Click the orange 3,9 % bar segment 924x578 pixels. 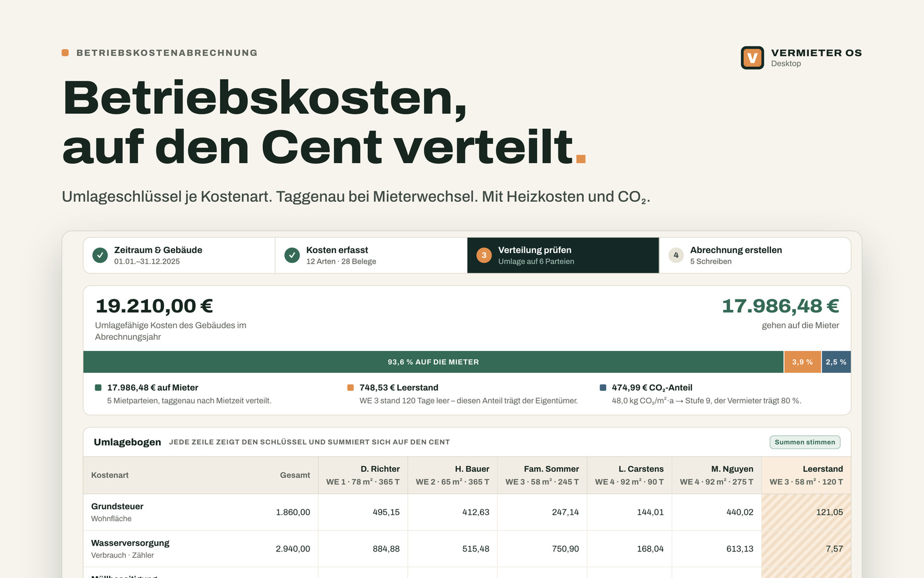[802, 362]
